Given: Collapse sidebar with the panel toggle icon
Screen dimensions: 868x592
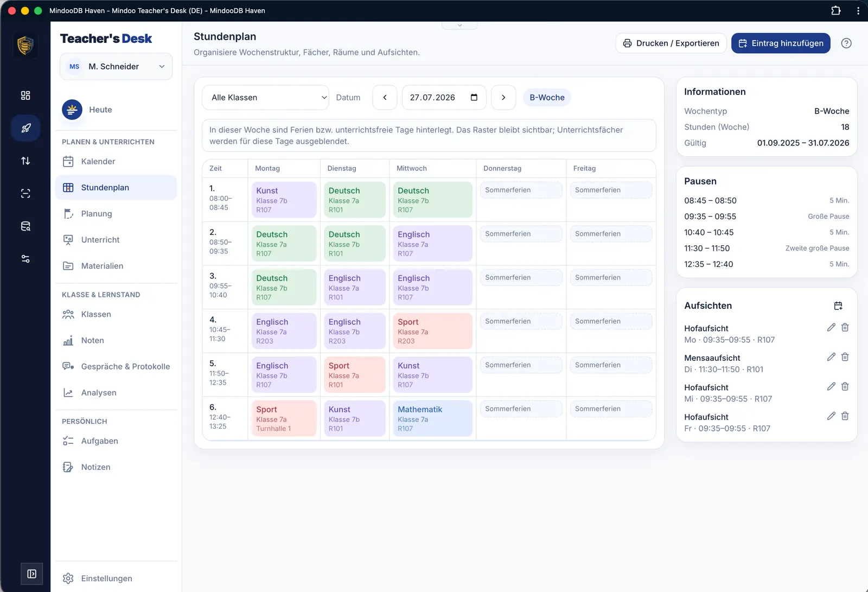Looking at the screenshot, I should pyautogui.click(x=32, y=574).
